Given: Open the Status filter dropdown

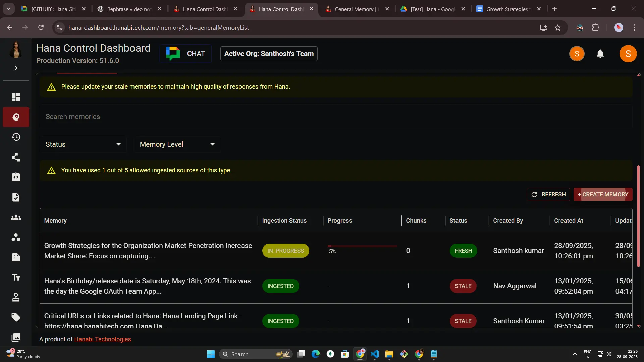Looking at the screenshot, I should (83, 144).
